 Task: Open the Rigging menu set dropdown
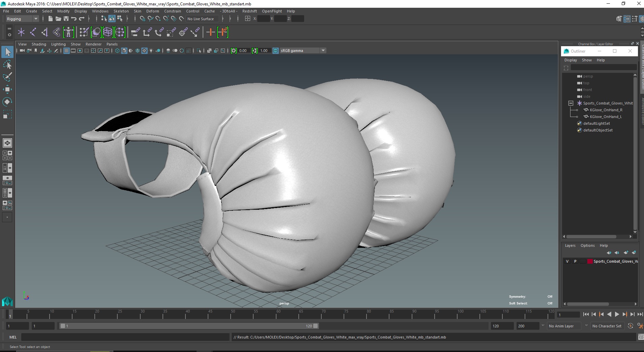click(x=22, y=19)
